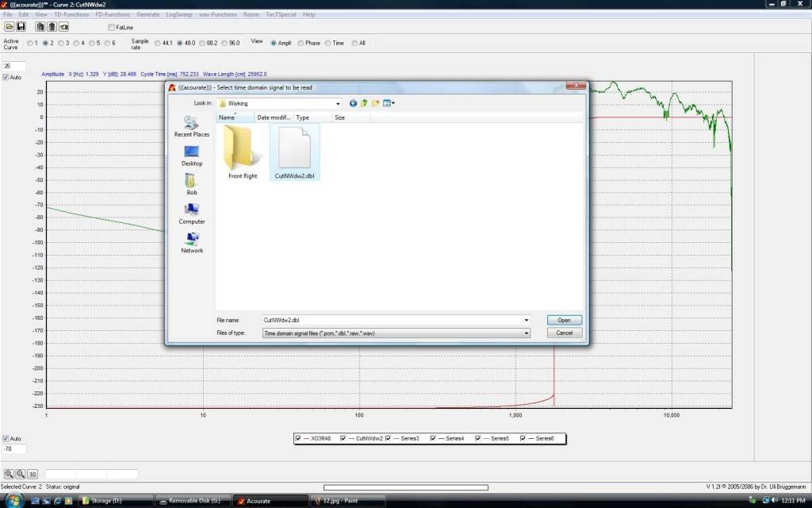Open the FD-Functions menu

tap(113, 14)
